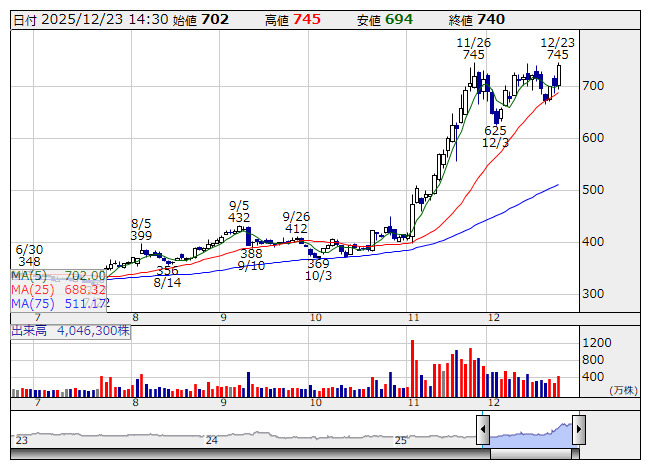
Task: Click the 12/3 low label of 625
Action: [496, 137]
